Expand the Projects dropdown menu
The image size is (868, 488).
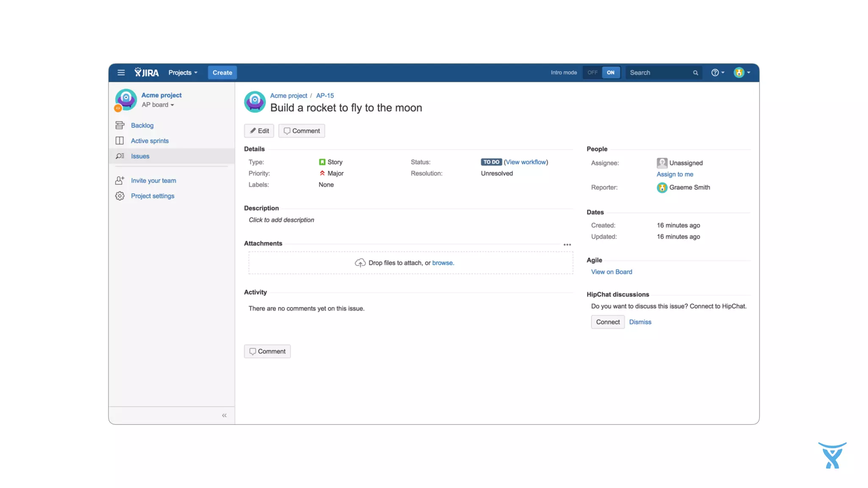(x=183, y=72)
